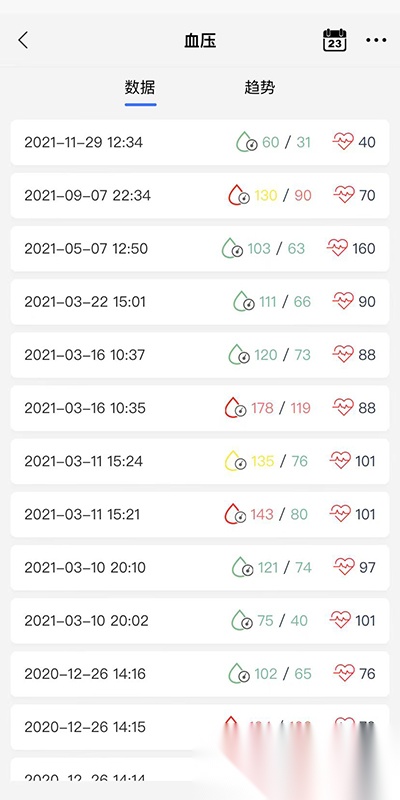The width and height of the screenshot is (400, 800).
Task: Switch to the 趋势 tab
Action: (x=260, y=87)
